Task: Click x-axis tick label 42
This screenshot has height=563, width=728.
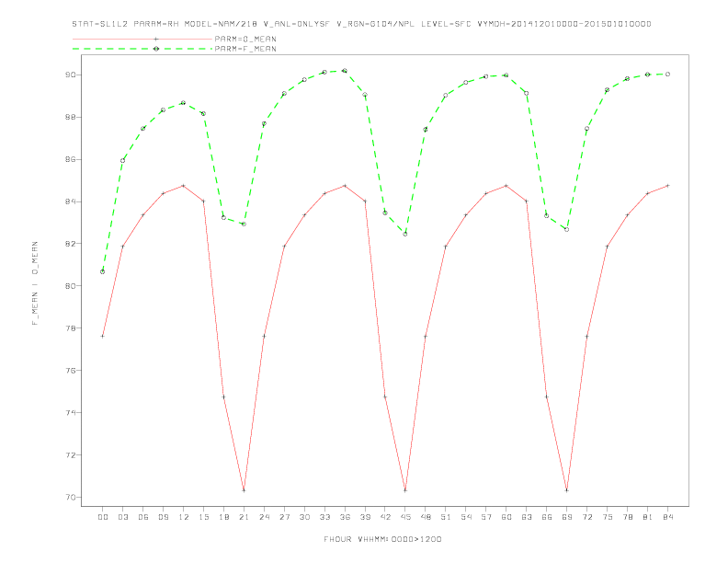Action: click(385, 517)
